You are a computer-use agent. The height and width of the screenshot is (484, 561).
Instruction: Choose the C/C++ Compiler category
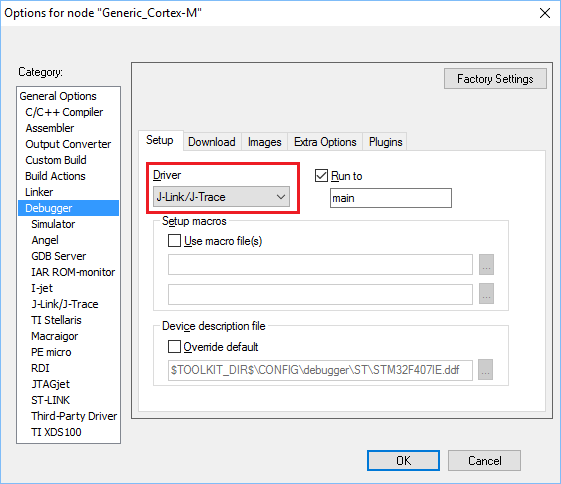click(64, 112)
